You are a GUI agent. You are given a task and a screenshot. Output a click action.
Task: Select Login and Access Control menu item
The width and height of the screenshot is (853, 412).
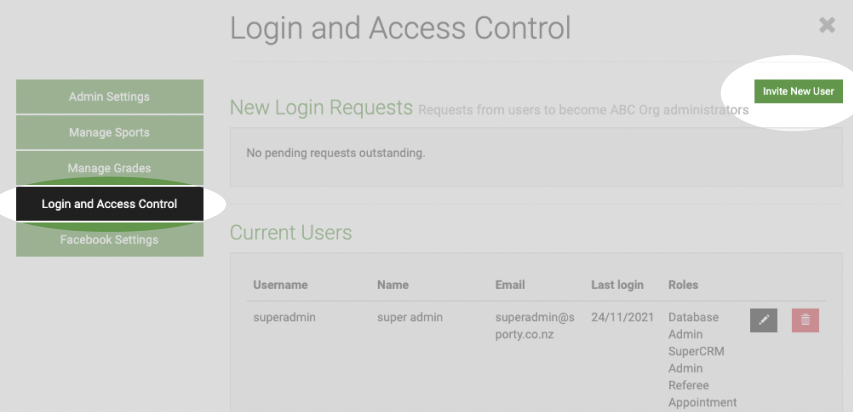click(x=109, y=204)
